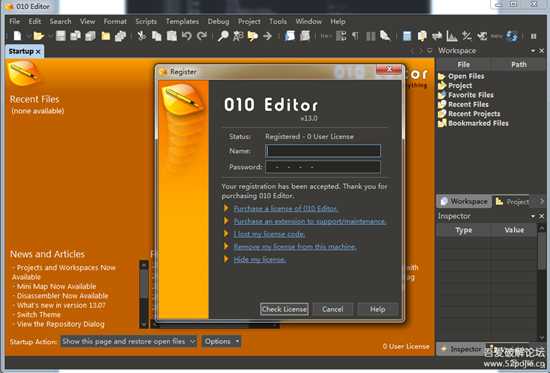Open the Search menu
This screenshot has width=550, height=373.
60,21
